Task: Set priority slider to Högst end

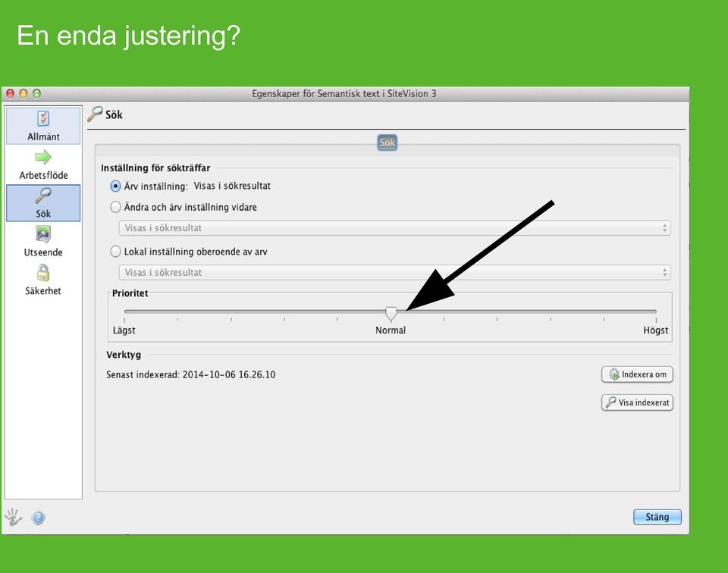Action: 655,312
